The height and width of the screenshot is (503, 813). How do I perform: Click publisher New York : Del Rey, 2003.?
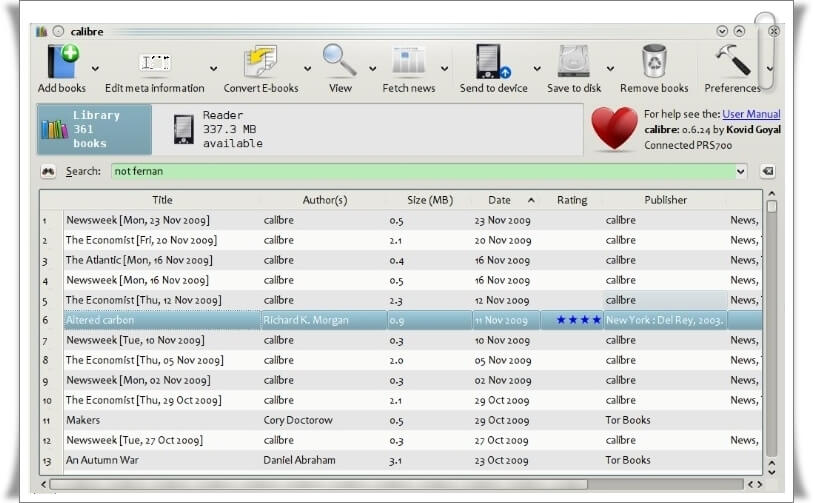665,320
